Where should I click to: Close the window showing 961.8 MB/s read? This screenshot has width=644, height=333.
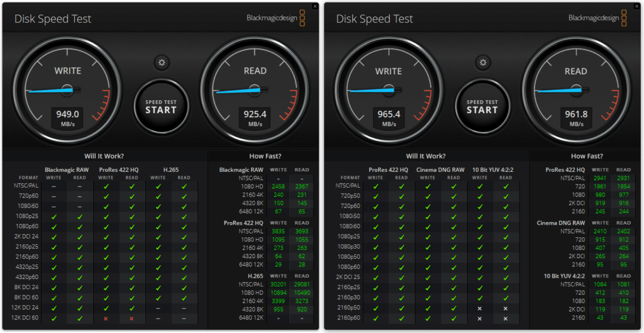pos(637,6)
